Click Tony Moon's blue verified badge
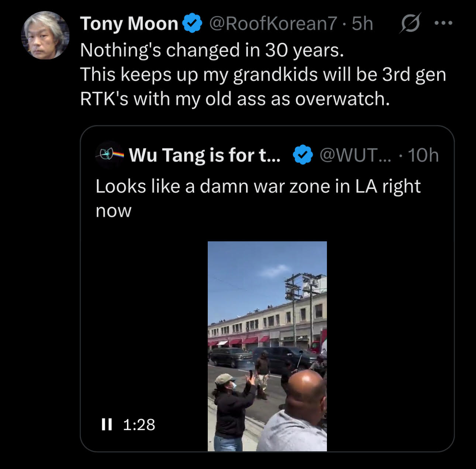 193,24
